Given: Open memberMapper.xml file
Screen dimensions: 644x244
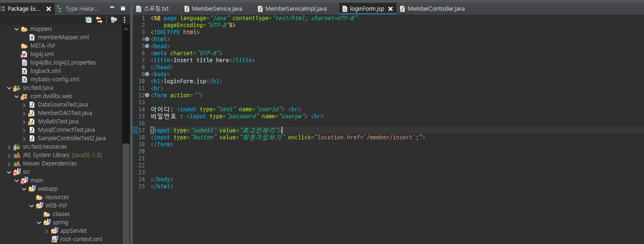Looking at the screenshot, I should (x=63, y=37).
